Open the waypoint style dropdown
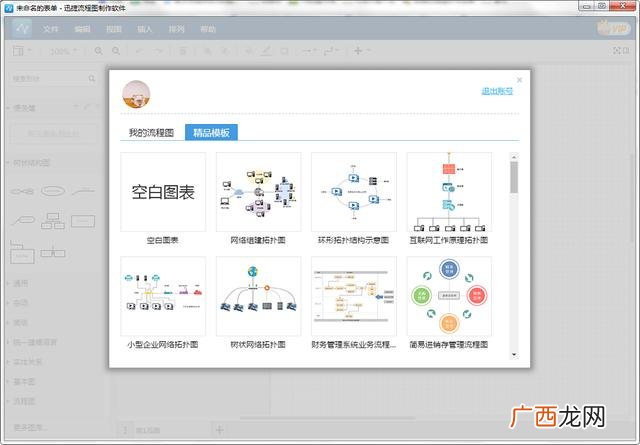Viewport: 640px width, 445px height. (x=331, y=51)
